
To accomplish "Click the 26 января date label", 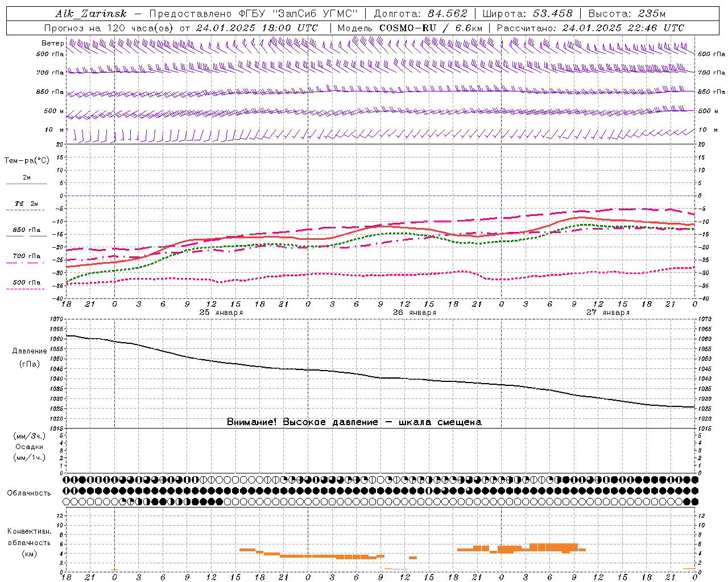I will click(x=415, y=313).
